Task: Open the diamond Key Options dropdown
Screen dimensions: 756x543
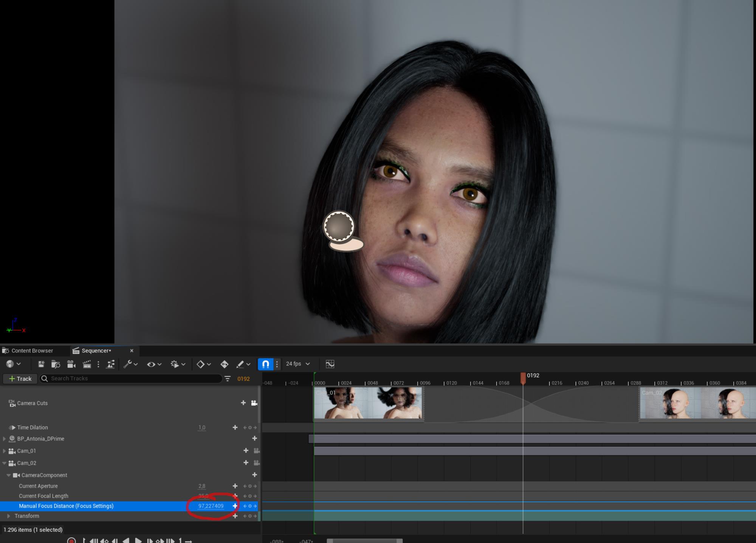Action: click(x=204, y=364)
